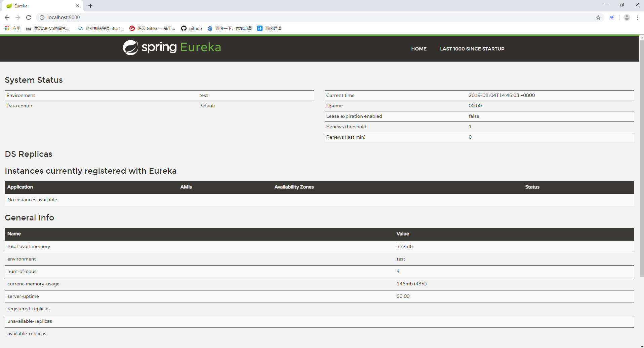Open the 码云 Gitee bookmark
This screenshot has width=644, height=348.
(152, 28)
